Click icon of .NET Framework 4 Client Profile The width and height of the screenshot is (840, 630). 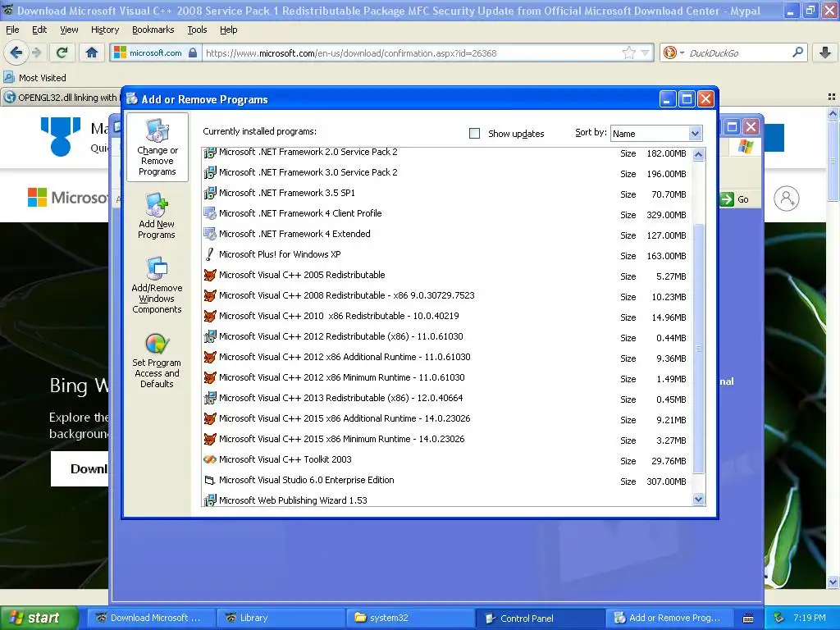(209, 213)
